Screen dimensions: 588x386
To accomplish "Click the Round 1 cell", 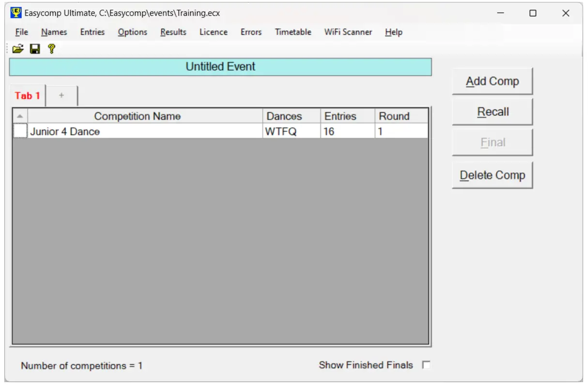I will (402, 131).
